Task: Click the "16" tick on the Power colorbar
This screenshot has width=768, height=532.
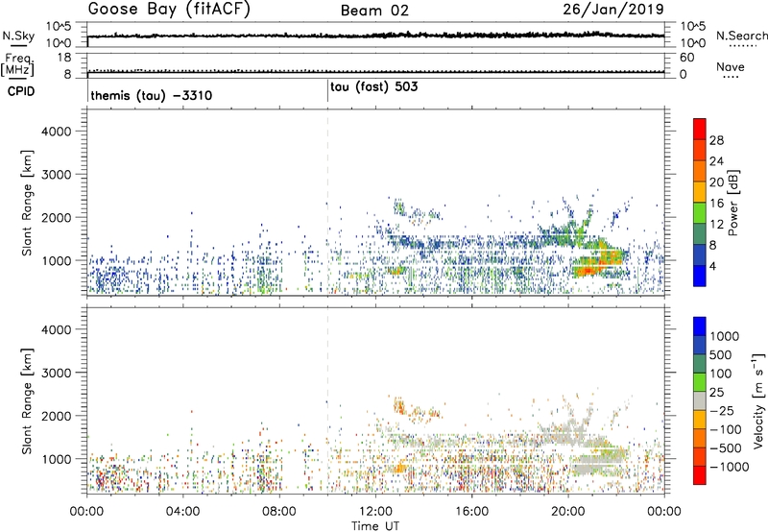Action: 716,204
